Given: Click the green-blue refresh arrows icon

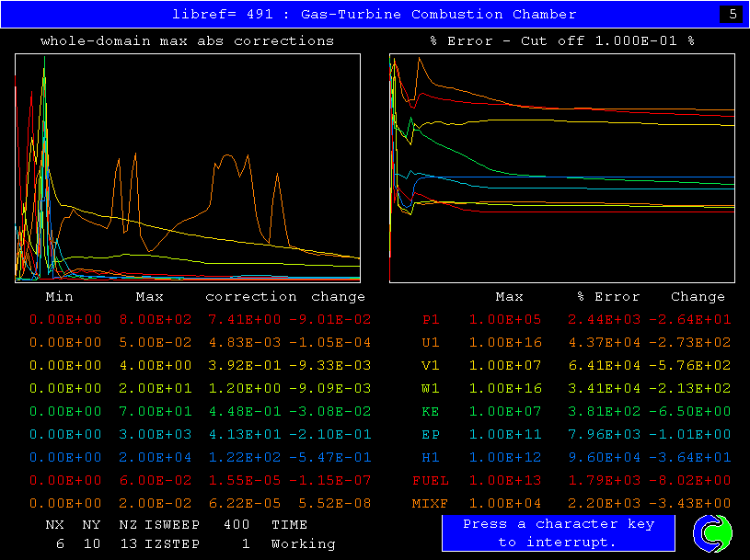Looking at the screenshot, I should [x=712, y=533].
